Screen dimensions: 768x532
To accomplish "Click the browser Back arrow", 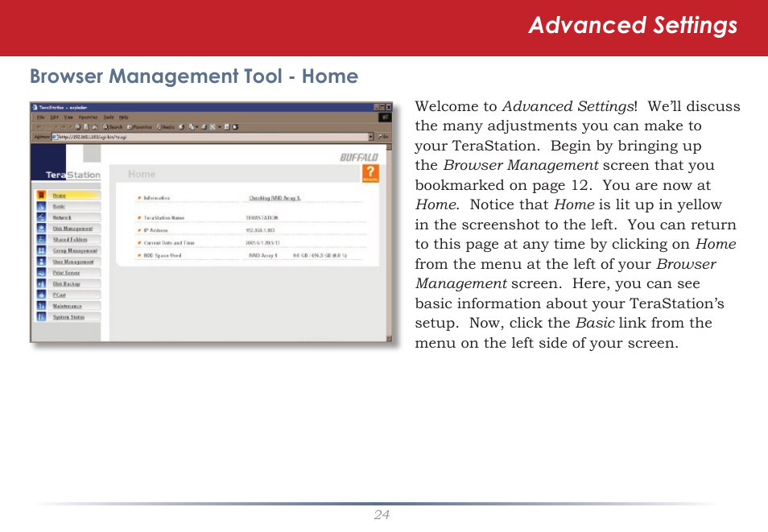I will (x=40, y=127).
